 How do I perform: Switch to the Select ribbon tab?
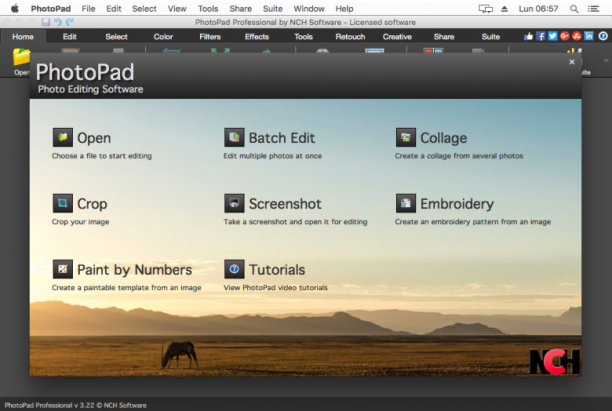tap(116, 37)
